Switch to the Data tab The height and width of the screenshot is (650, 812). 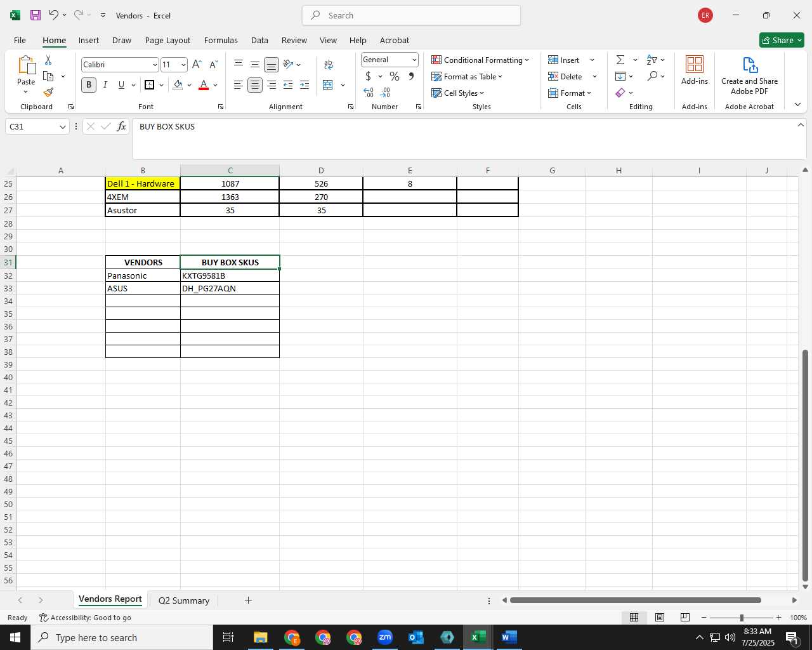coord(259,40)
